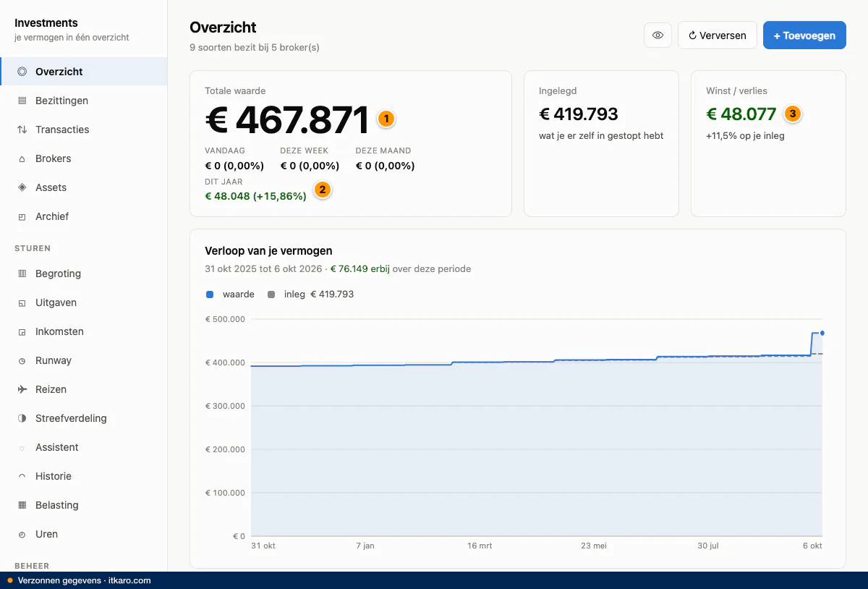This screenshot has width=868, height=589.
Task: Click the Archief sidebar icon
Action: click(x=22, y=216)
